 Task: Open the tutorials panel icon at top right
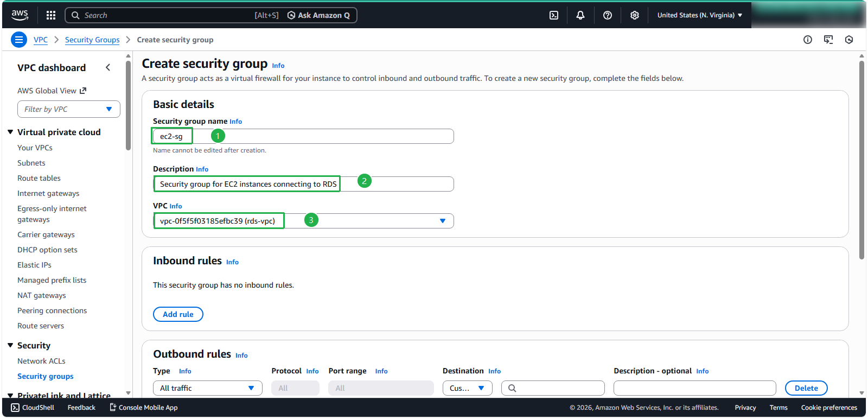828,40
